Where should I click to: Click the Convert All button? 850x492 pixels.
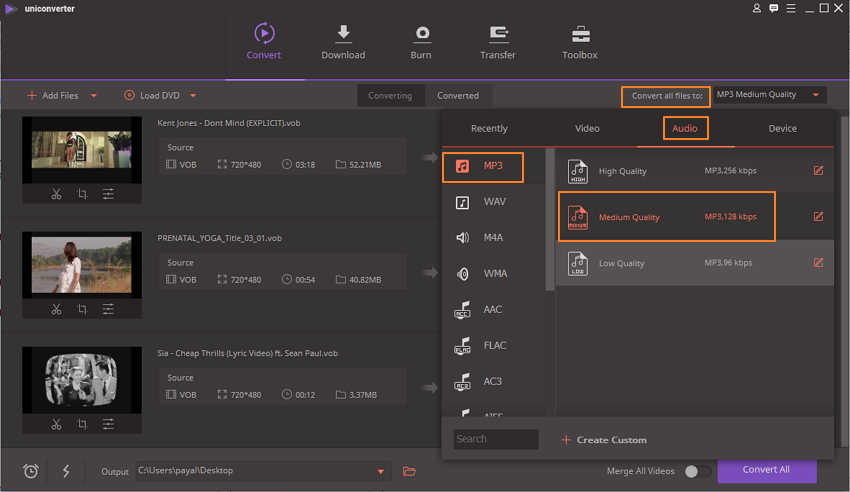tap(767, 470)
